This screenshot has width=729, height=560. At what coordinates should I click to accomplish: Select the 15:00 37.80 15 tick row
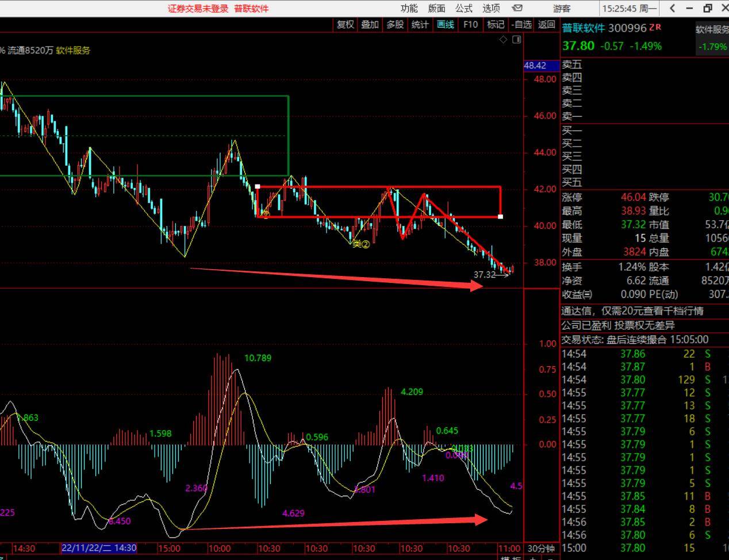(645, 548)
